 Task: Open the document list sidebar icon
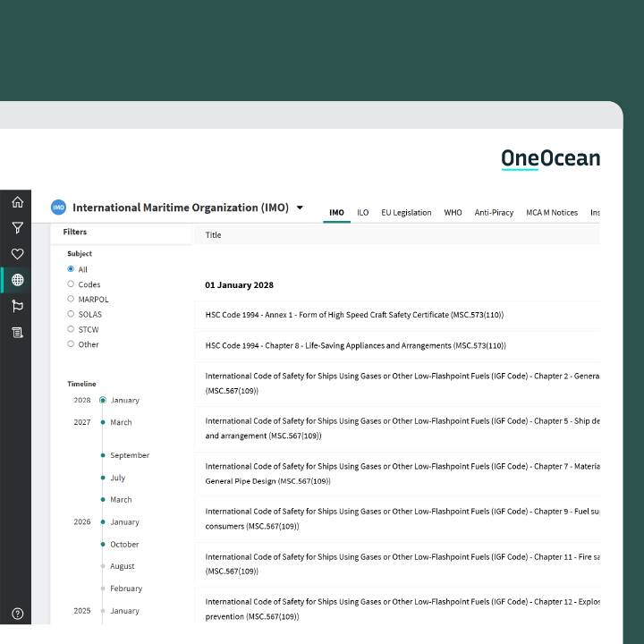pos(17,332)
